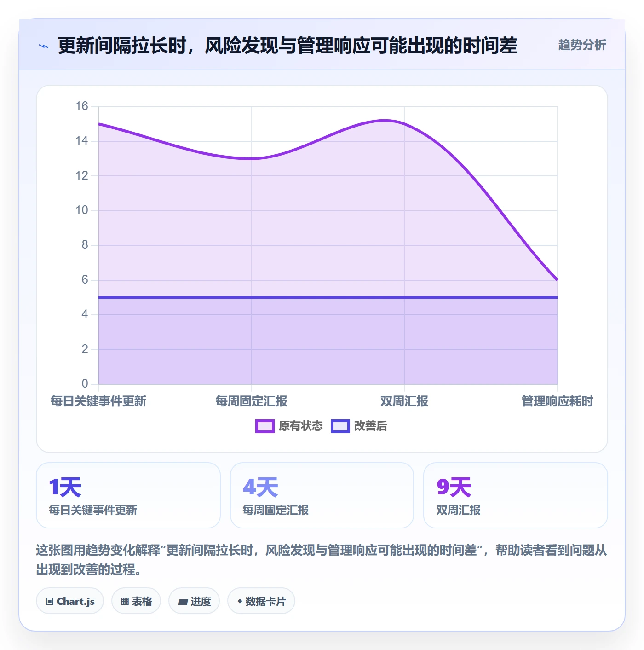Click the 4天 value in the stat card
Image resolution: width=644 pixels, height=650 pixels.
tap(260, 487)
